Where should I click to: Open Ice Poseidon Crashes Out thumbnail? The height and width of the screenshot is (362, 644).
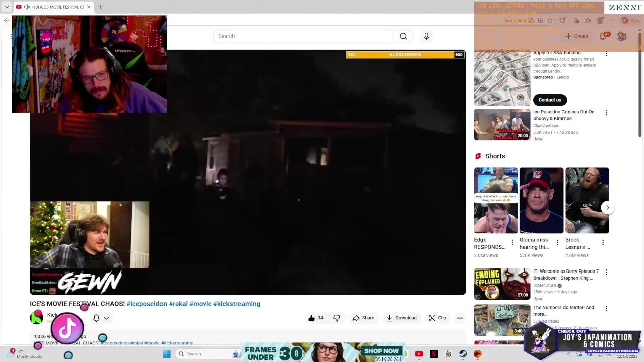pyautogui.click(x=502, y=124)
